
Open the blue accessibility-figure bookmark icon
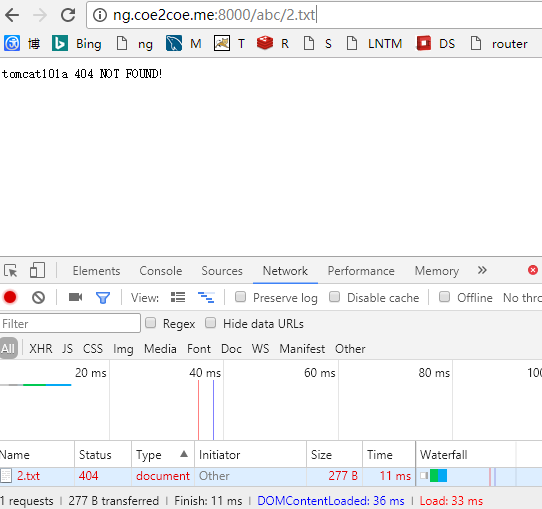pos(12,44)
